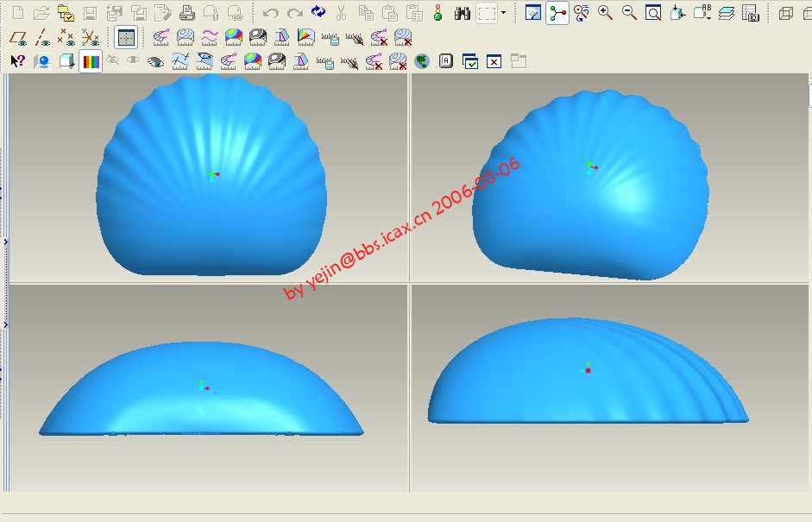Open the Layers stacked sheets icon
Screen dimensions: 812x522
coord(726,13)
